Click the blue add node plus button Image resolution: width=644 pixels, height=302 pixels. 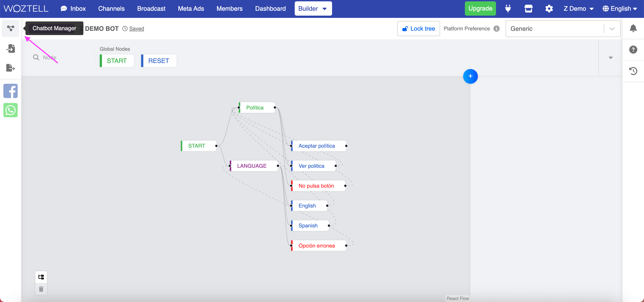[470, 76]
